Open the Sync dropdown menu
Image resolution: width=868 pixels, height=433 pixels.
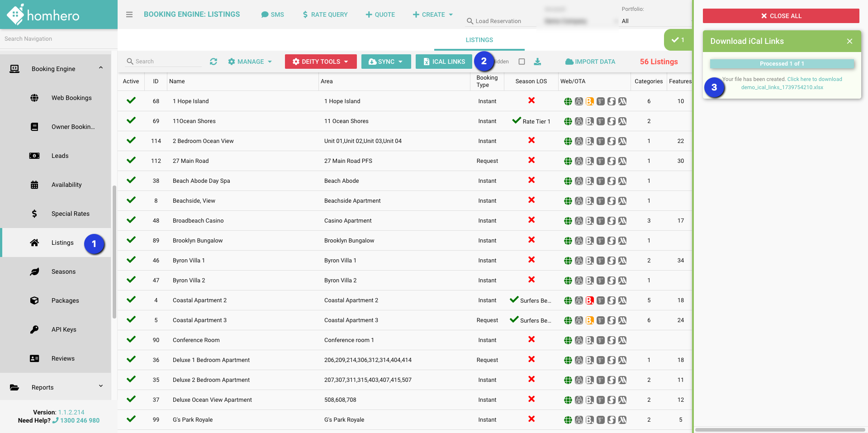386,62
